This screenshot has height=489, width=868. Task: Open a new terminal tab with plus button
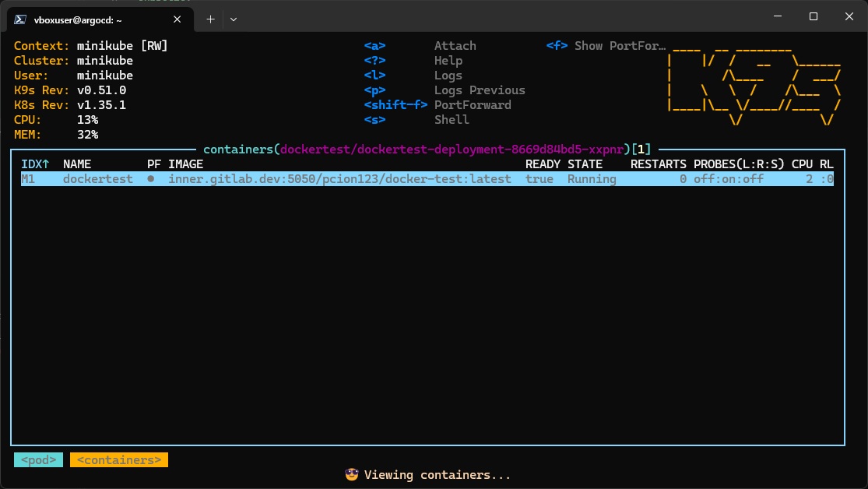pos(210,19)
